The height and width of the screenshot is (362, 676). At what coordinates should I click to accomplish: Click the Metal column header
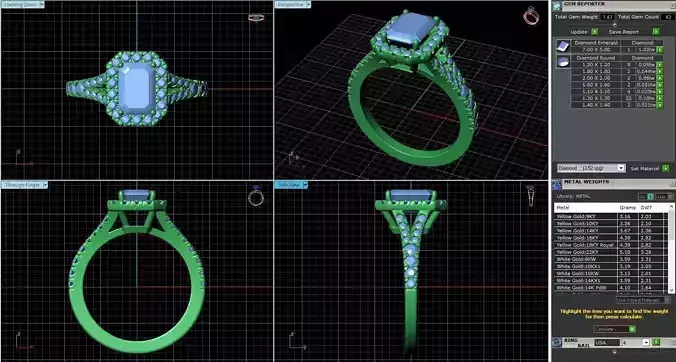click(x=563, y=208)
